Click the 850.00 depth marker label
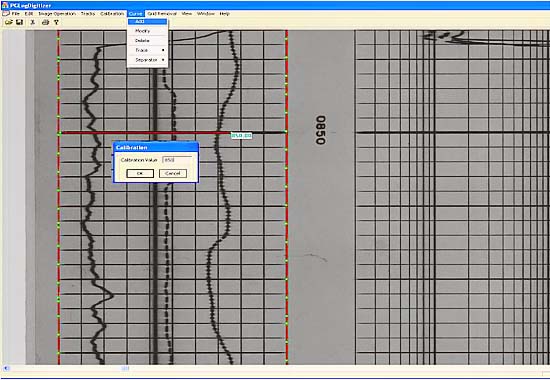The image size is (550, 380). click(x=241, y=135)
